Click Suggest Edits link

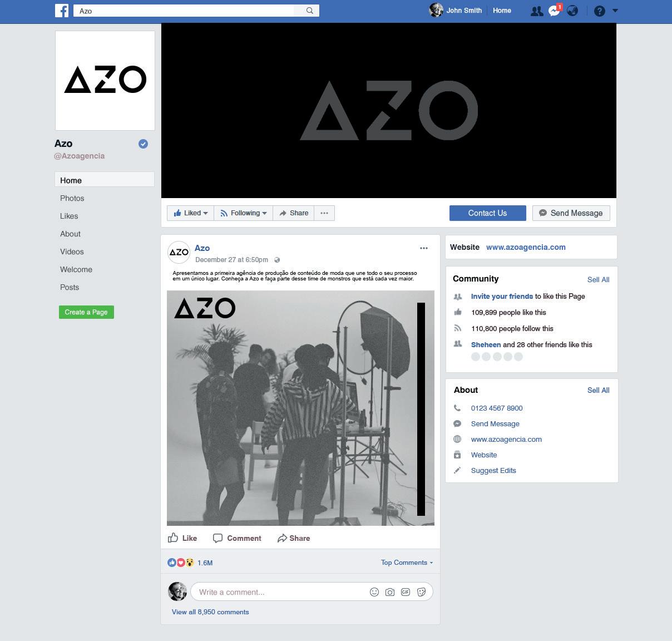tap(493, 471)
